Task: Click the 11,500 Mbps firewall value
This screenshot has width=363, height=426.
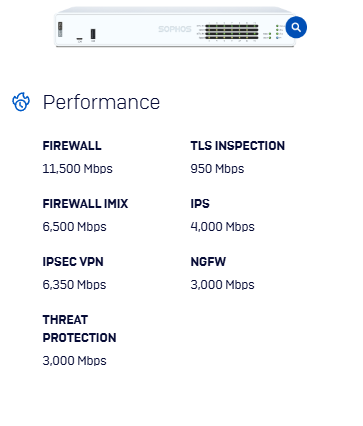Action: coord(77,169)
